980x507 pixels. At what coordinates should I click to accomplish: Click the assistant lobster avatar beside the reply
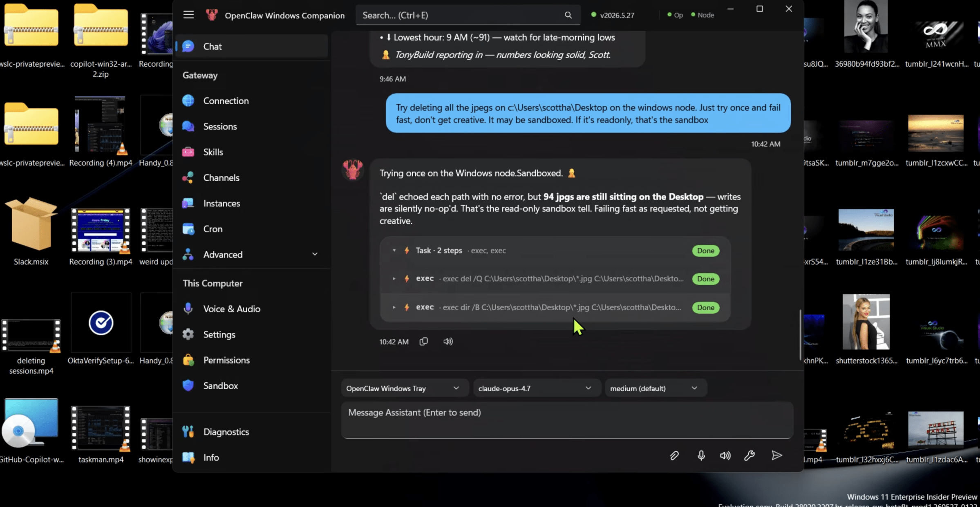coord(353,169)
